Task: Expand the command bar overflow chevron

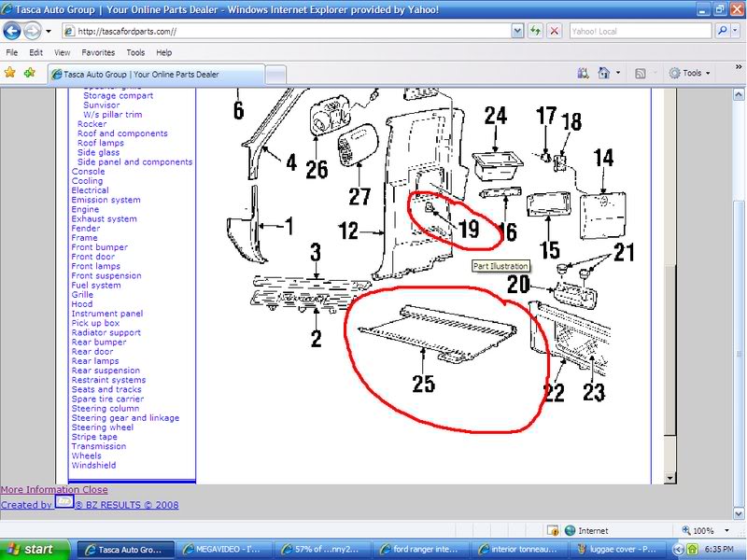Action: click(x=739, y=66)
